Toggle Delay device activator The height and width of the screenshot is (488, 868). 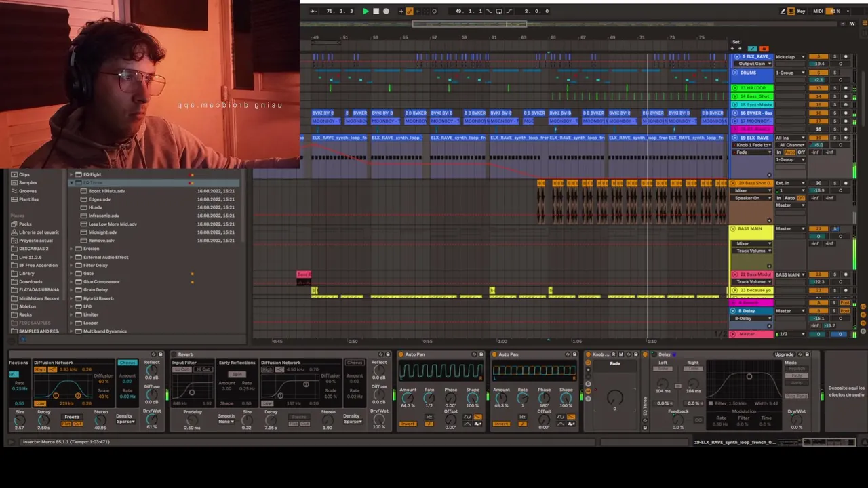[654, 354]
